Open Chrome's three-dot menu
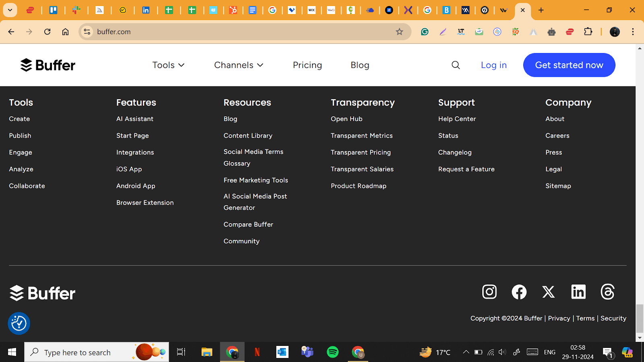 633,32
